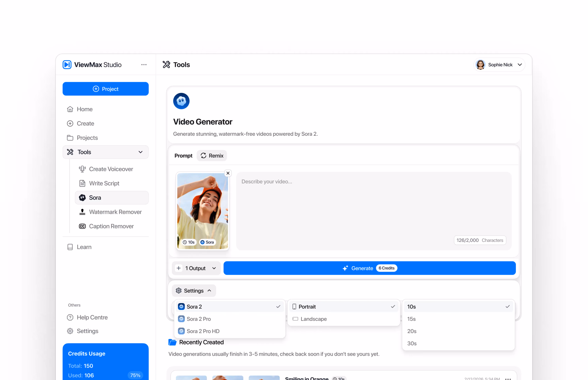Choose Landscape orientation option
The height and width of the screenshot is (380, 588).
tap(343, 319)
